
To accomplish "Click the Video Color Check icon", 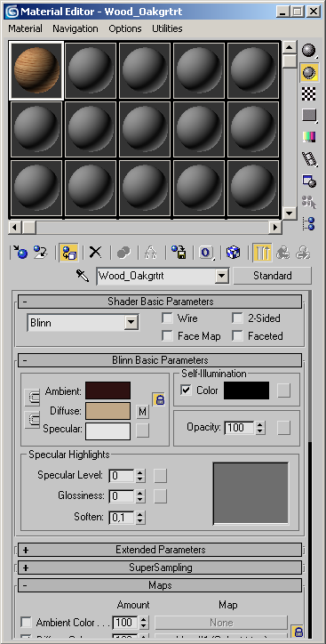I will (310, 137).
